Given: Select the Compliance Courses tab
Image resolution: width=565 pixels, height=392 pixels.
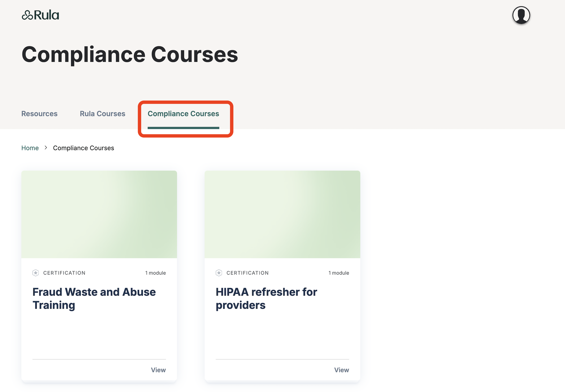Looking at the screenshot, I should click(183, 114).
